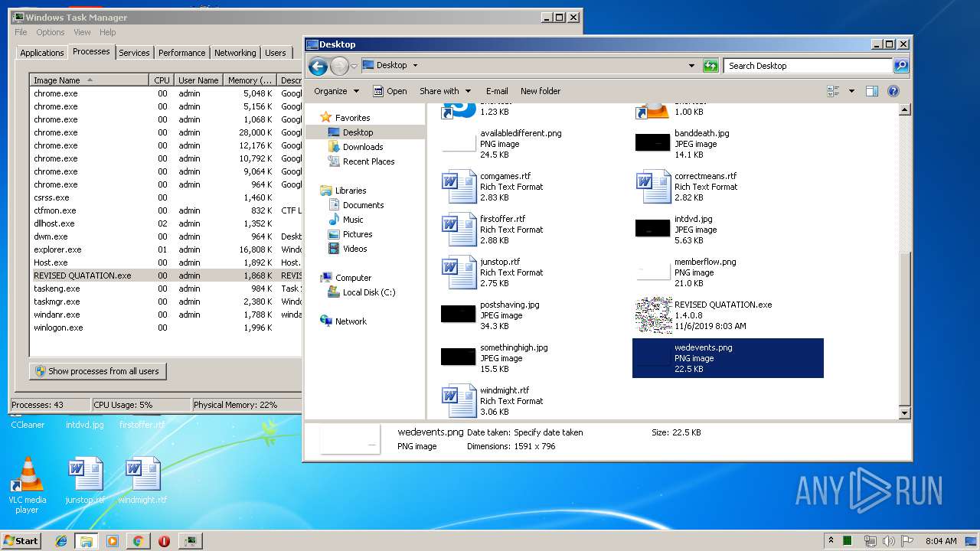Show hidden tray icons arrow
The image size is (980, 551).
pos(831,541)
